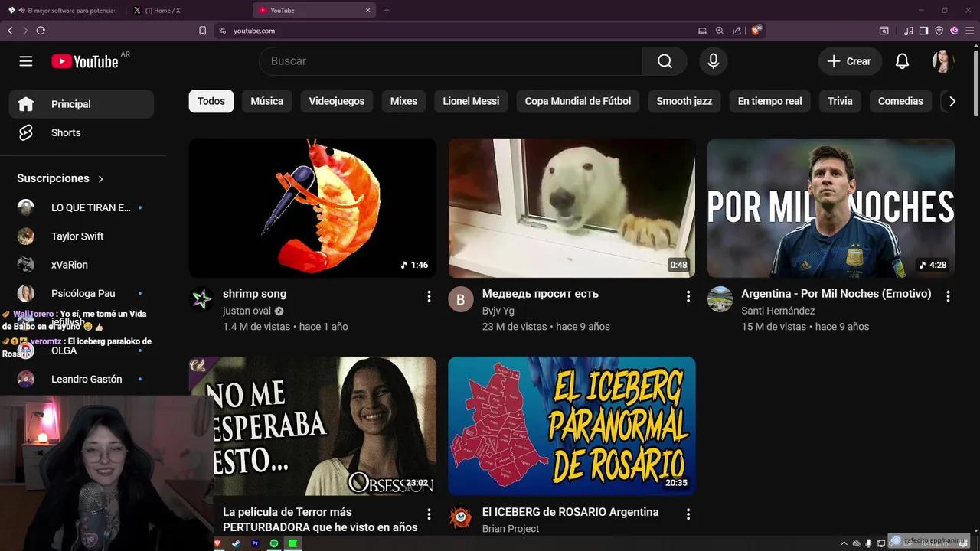Screen dimensions: 980x551
Task: Select the Videojuegos filter chip
Action: (337, 101)
